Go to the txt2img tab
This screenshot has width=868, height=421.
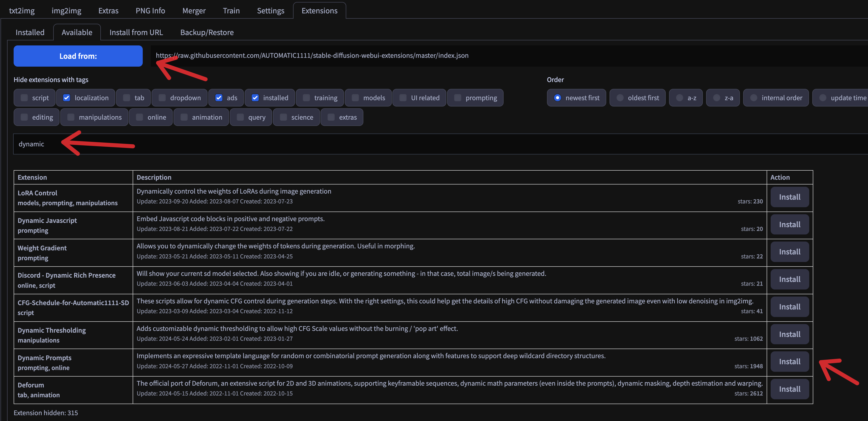pyautogui.click(x=22, y=11)
